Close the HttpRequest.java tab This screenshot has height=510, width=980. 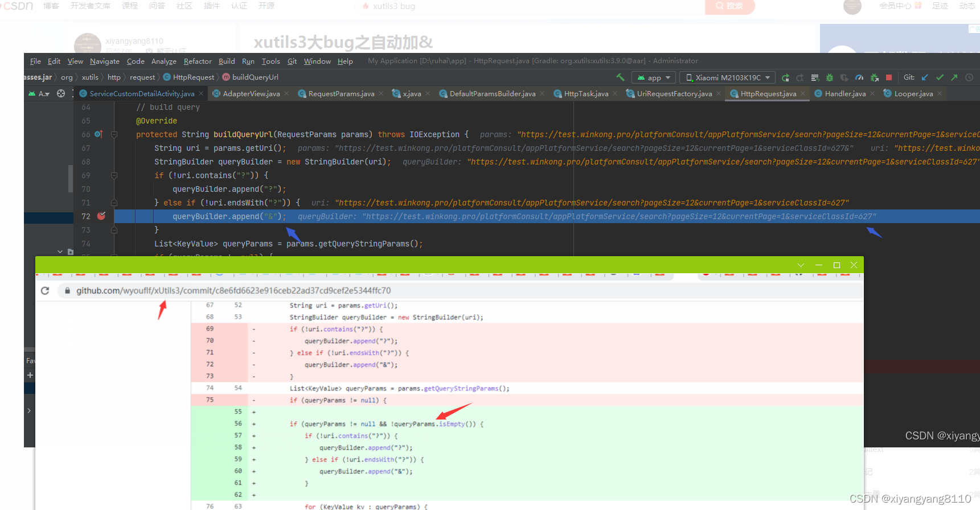coord(803,94)
